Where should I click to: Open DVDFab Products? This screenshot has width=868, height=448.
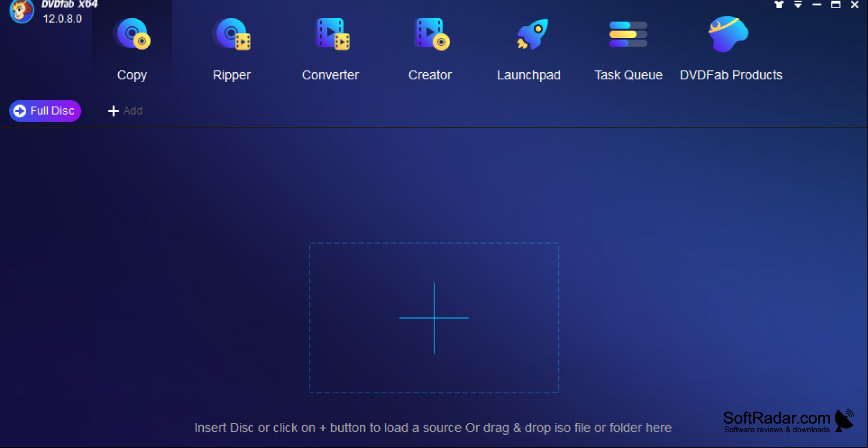731,49
